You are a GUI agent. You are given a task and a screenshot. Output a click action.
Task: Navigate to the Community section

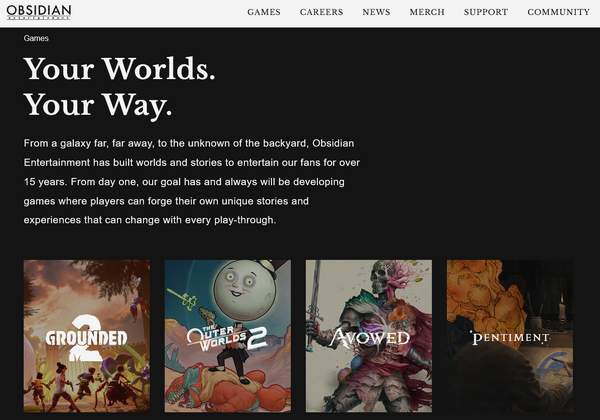click(x=558, y=12)
